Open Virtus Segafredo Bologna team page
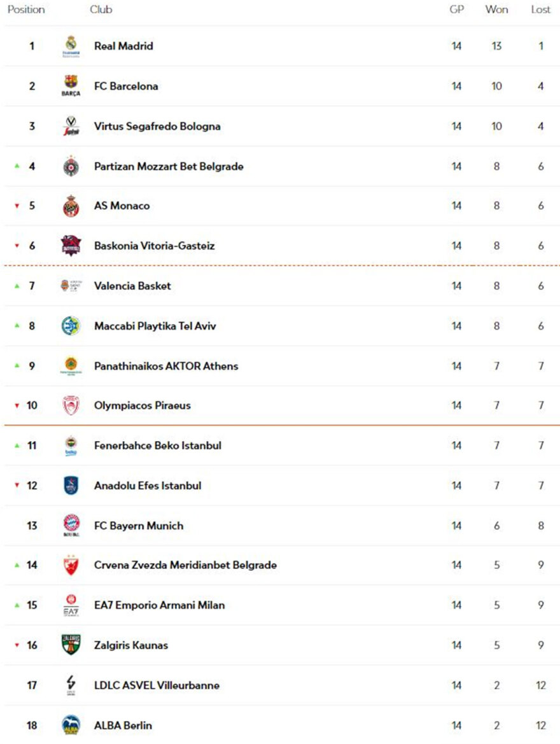Screen dimensions: 560x744 tap(157, 126)
